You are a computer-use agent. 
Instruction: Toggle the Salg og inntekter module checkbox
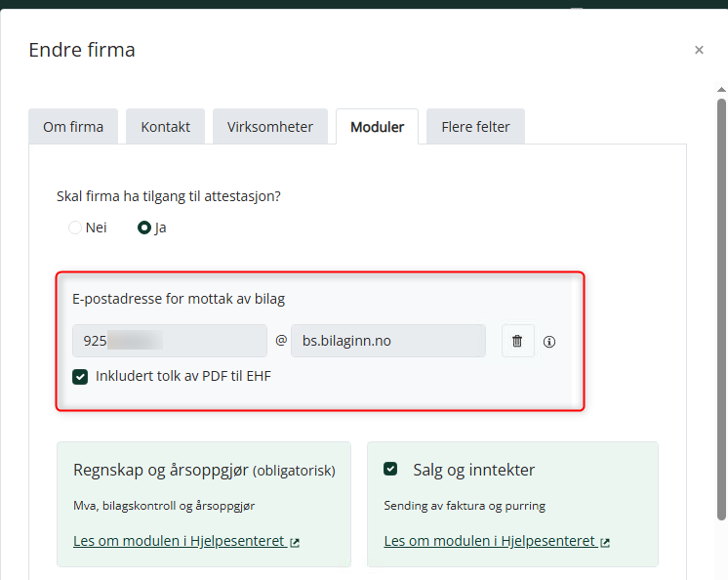point(390,469)
